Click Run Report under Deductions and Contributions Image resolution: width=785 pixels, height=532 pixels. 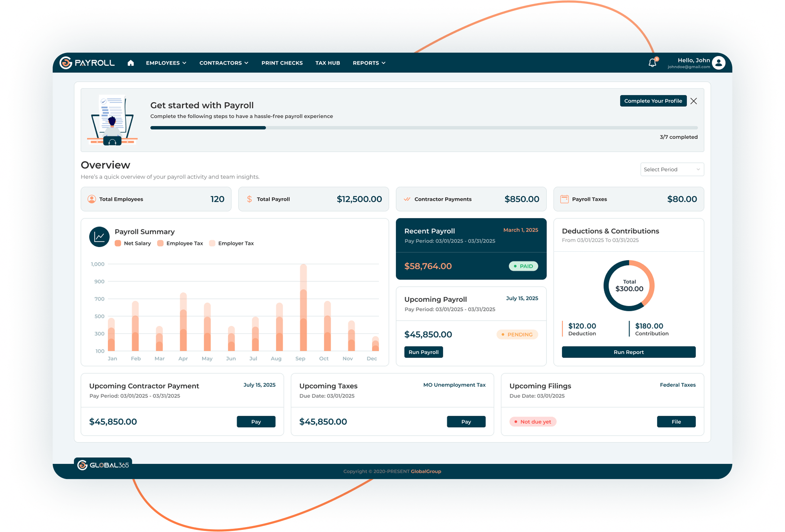point(628,352)
